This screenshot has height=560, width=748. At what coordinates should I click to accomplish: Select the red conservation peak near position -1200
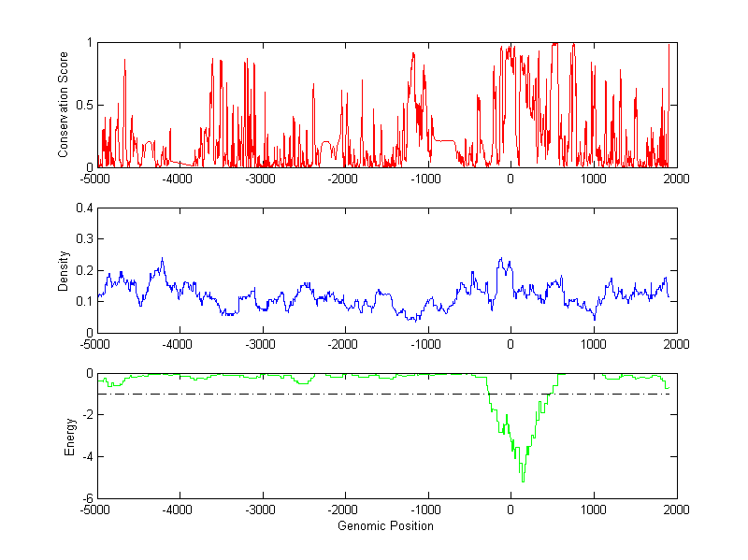[x=413, y=53]
